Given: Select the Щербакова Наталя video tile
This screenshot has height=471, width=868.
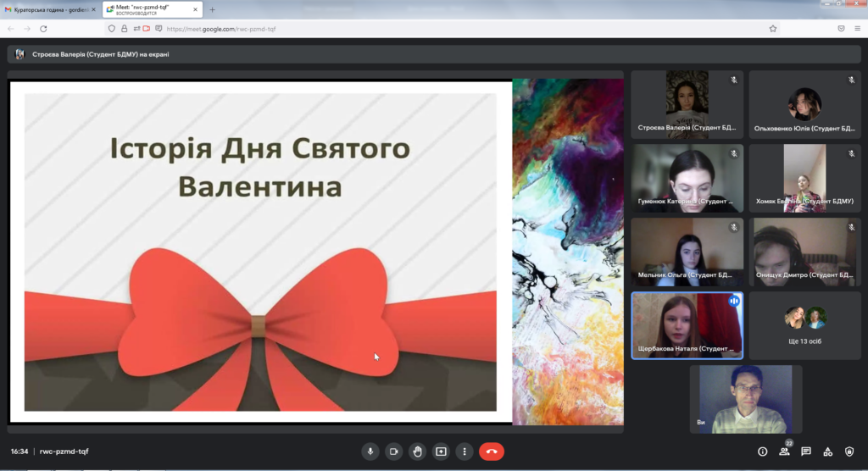Looking at the screenshot, I should [x=687, y=325].
